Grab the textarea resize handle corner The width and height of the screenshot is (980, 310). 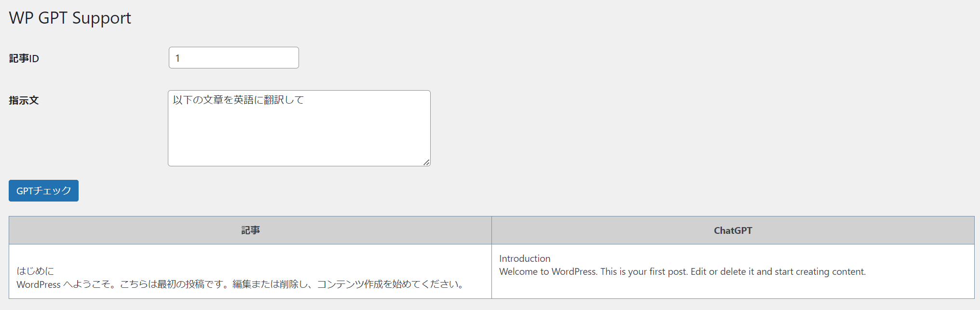tap(426, 162)
